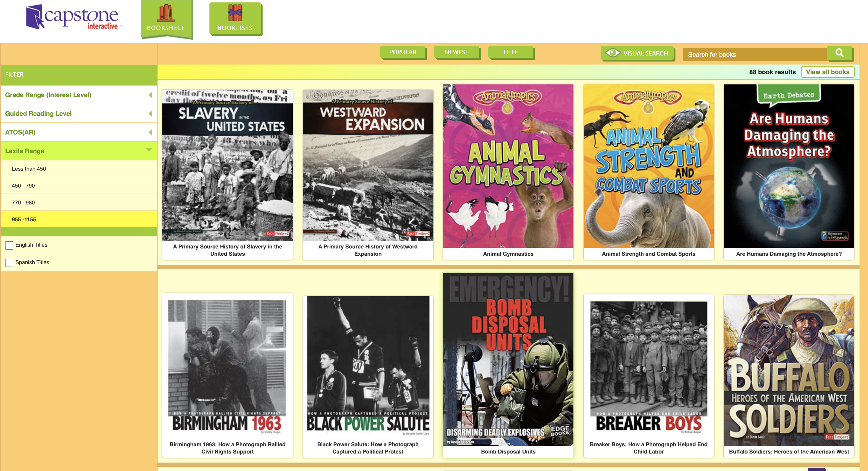868x471 pixels.
Task: Open Are Humans Damaging the Atmosphere cover
Action: point(789,166)
